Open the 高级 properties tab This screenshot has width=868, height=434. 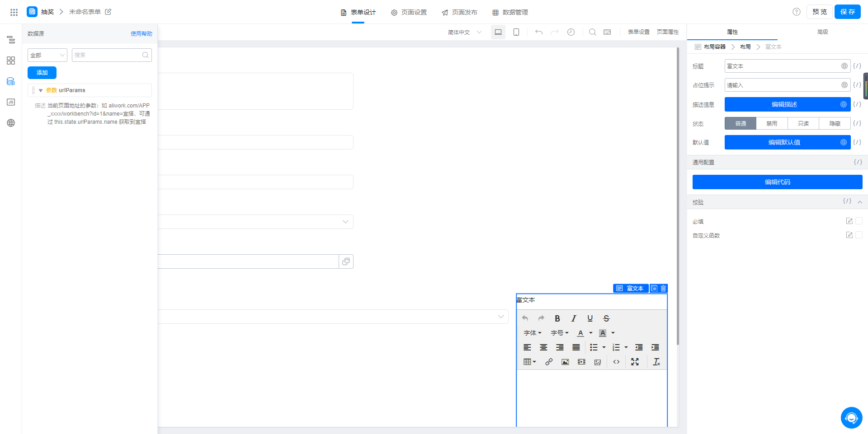click(823, 32)
